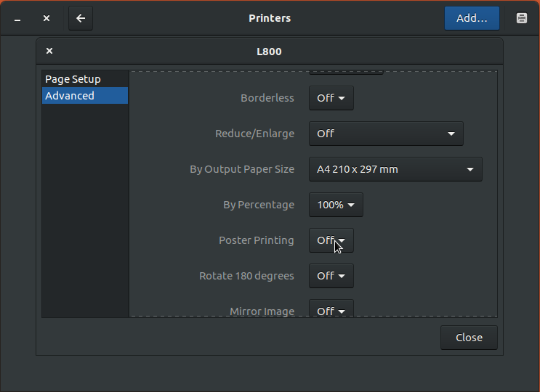Close the Printers window
Image resolution: width=540 pixels, height=392 pixels.
coord(47,18)
